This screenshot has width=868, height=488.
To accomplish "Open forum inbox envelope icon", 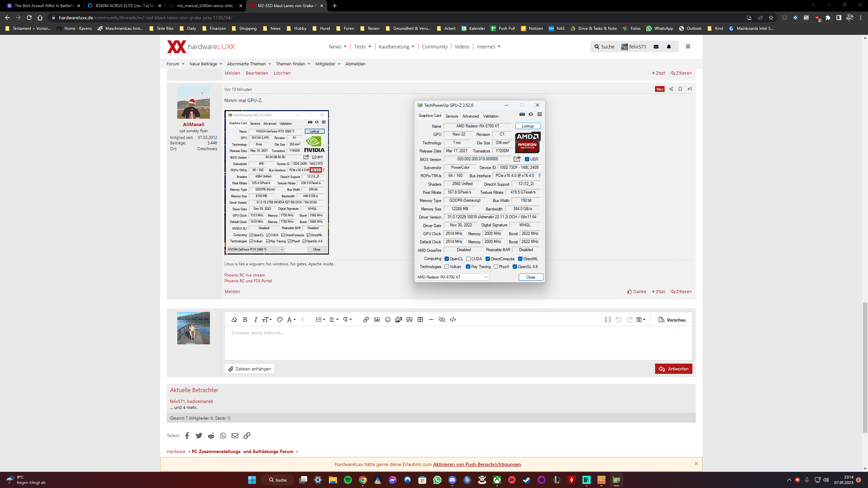I will (656, 47).
